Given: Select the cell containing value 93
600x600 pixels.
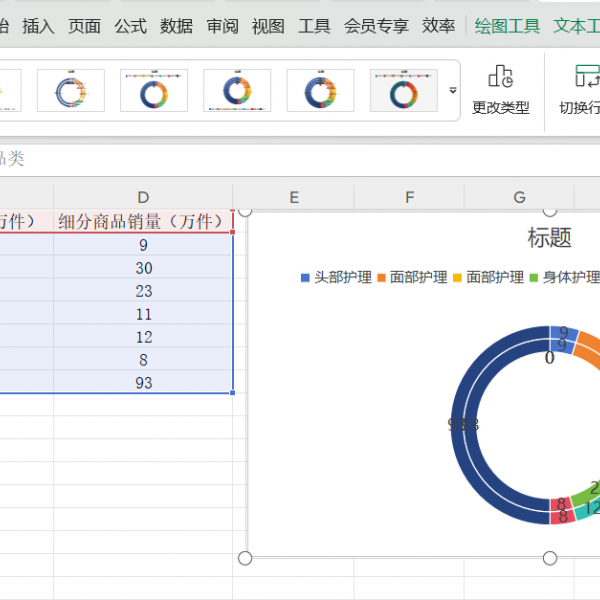Looking at the screenshot, I should 143,383.
